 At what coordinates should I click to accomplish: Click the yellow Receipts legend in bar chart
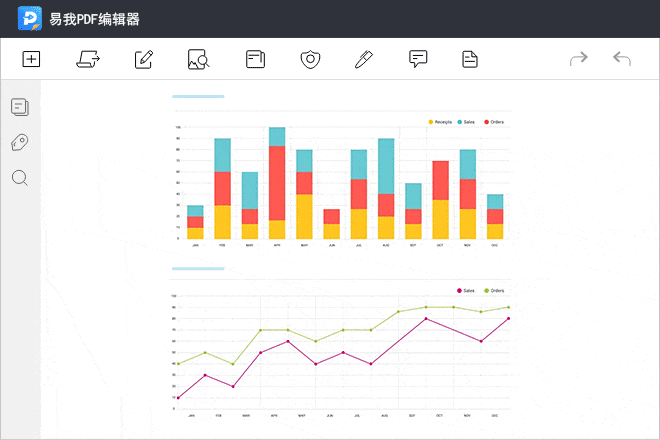tap(440, 122)
